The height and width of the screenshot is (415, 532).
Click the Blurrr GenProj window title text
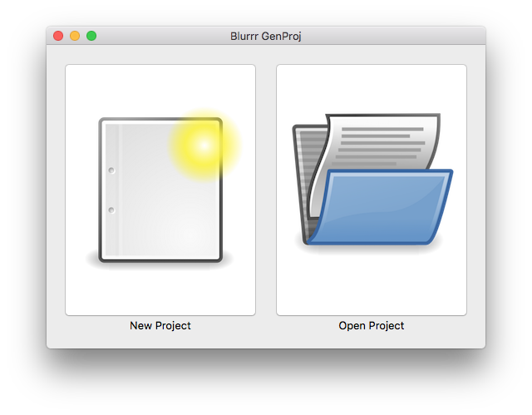pos(265,36)
